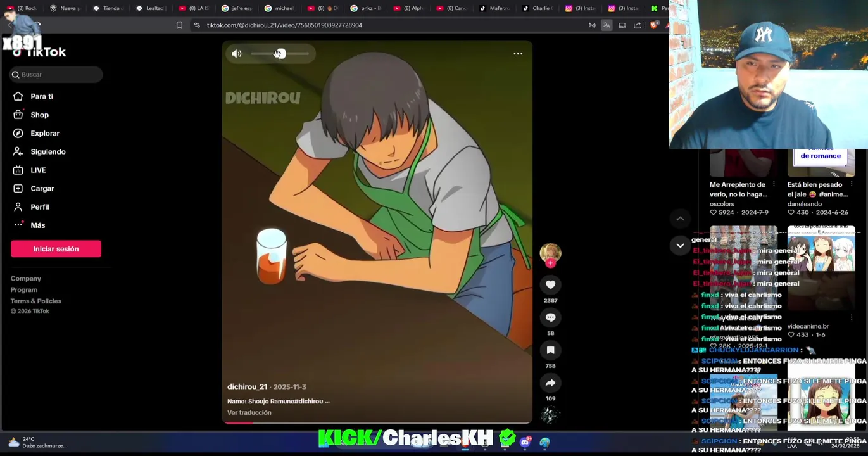Click the Iniciar sesión button

(56, 249)
